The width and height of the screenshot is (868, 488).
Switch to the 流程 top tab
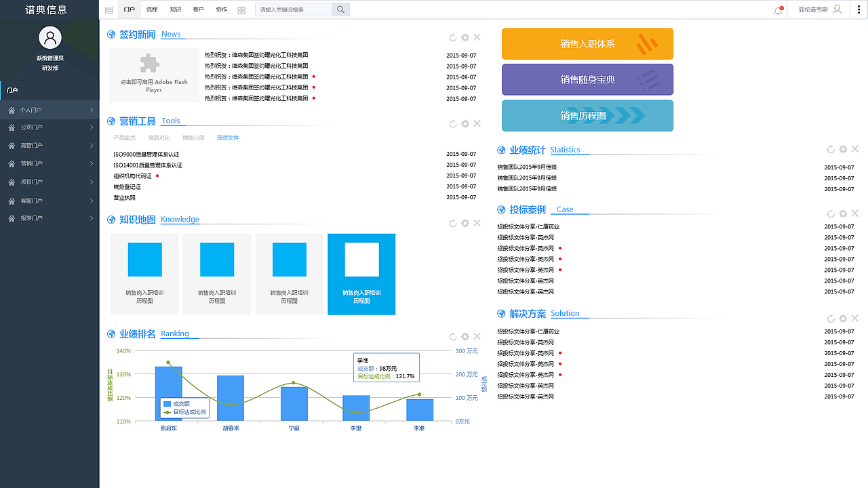[152, 9]
